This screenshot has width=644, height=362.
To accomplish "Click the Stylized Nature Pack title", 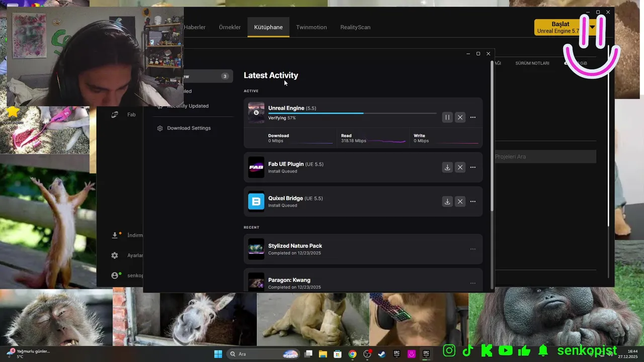I will coord(295,246).
